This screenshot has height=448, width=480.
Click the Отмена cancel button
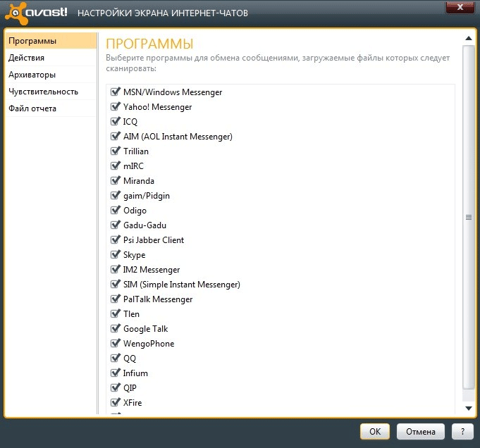point(421,432)
